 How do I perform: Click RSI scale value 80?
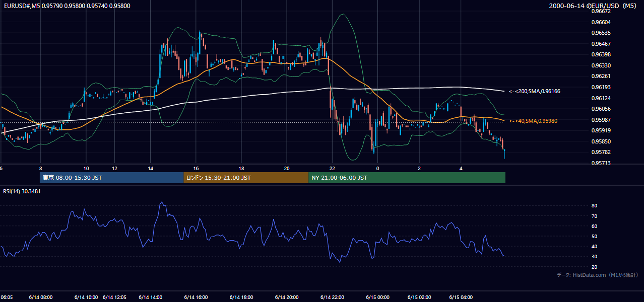[x=594, y=206]
